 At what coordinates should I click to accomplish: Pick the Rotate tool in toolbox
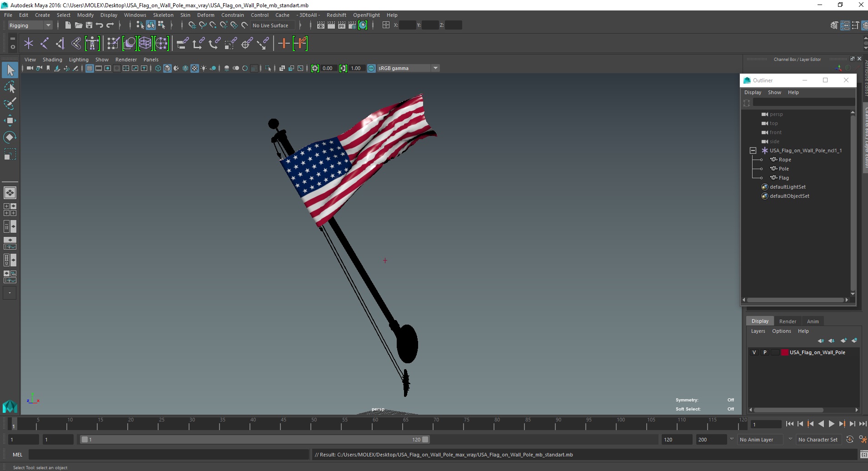[10, 137]
